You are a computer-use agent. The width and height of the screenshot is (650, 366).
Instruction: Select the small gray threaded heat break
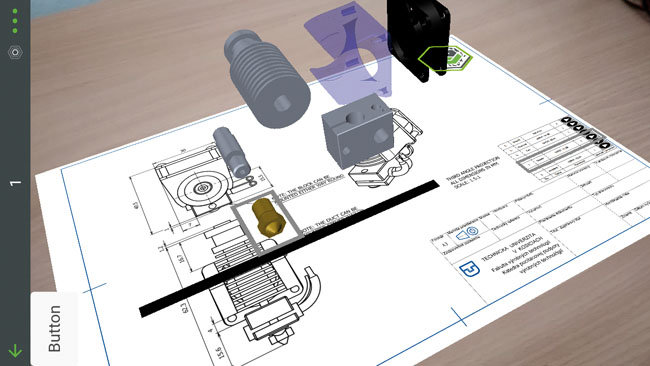[231, 152]
